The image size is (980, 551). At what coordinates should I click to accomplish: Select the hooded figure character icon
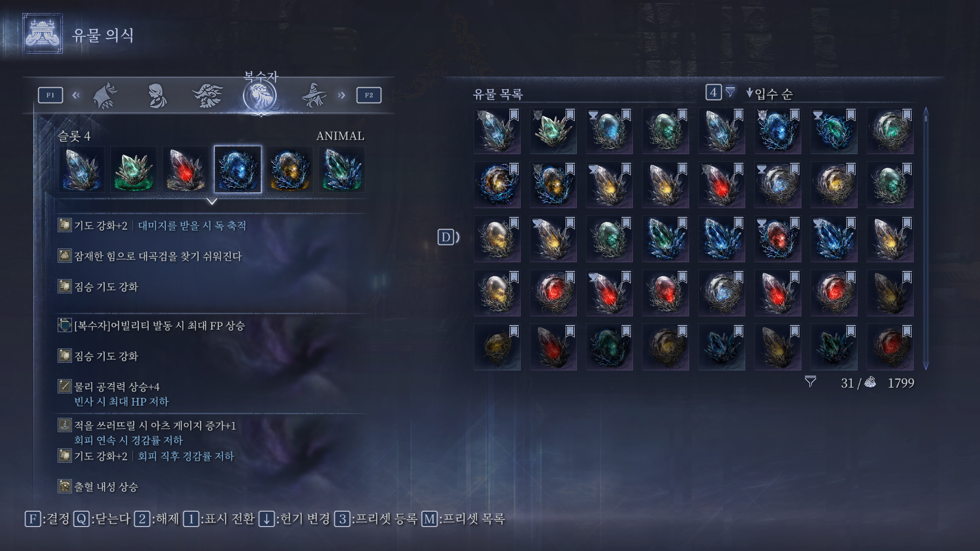click(157, 95)
